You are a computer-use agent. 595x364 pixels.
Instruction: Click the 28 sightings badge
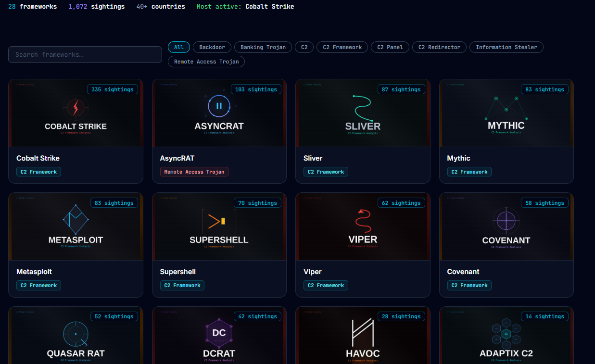coord(401,316)
